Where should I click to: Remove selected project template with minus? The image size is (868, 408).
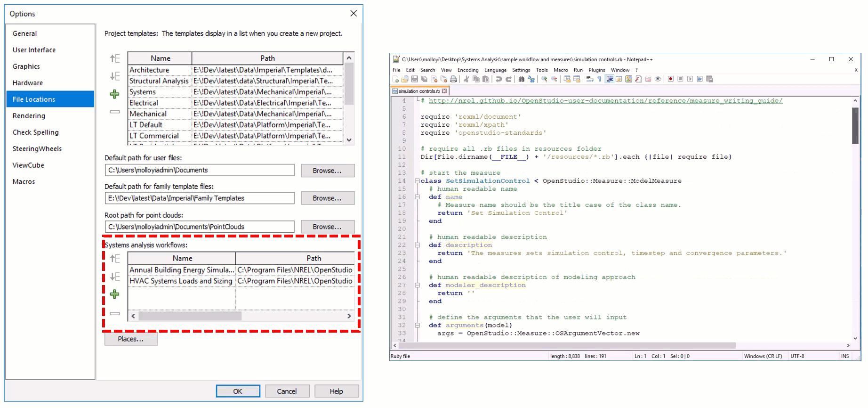(114, 112)
